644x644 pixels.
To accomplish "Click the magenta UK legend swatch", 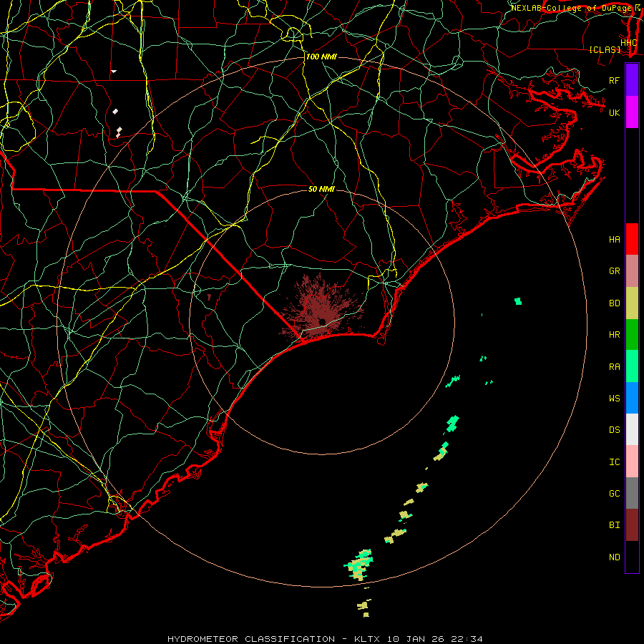I will (632, 112).
